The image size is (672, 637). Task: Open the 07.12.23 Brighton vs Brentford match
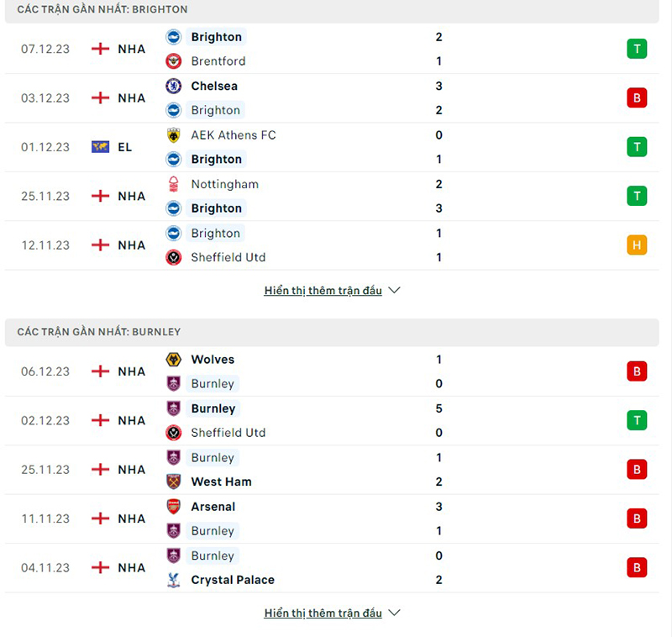(336, 49)
